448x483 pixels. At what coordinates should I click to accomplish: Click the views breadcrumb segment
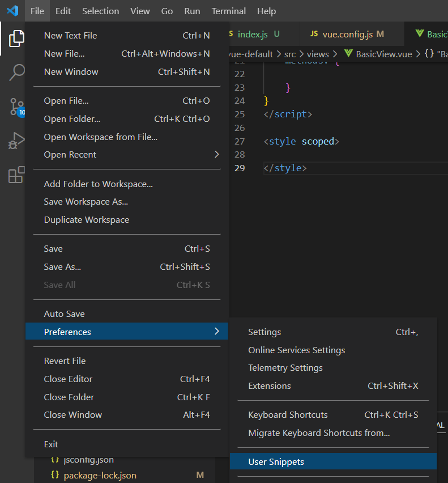tap(318, 54)
